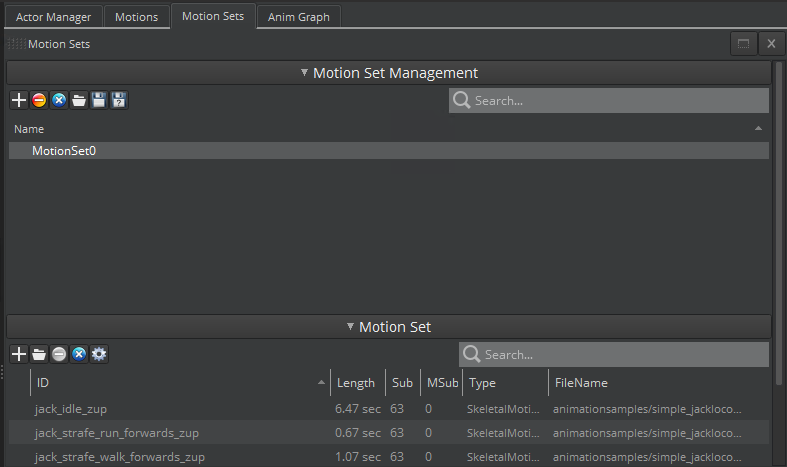This screenshot has height=467, width=787.
Task: Sort motions by the Length column
Action: tap(355, 383)
